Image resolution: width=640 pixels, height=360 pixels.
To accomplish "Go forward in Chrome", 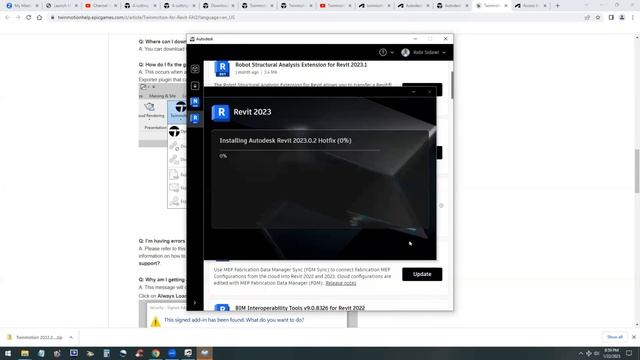I will [x=18, y=18].
